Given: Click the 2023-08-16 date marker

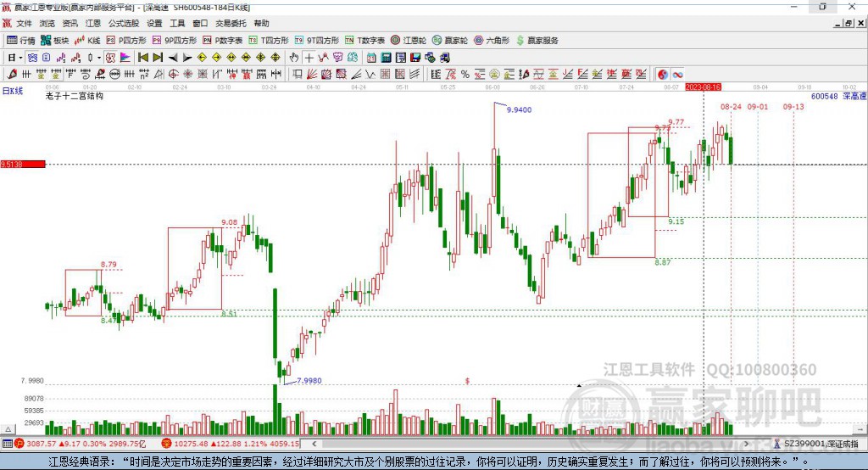Looking at the screenshot, I should pyautogui.click(x=703, y=87).
